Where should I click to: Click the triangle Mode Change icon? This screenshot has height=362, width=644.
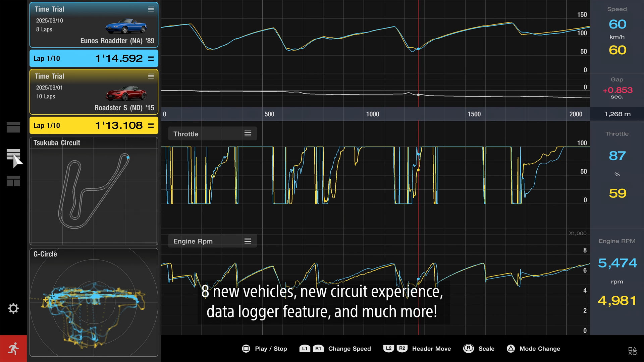pyautogui.click(x=511, y=349)
